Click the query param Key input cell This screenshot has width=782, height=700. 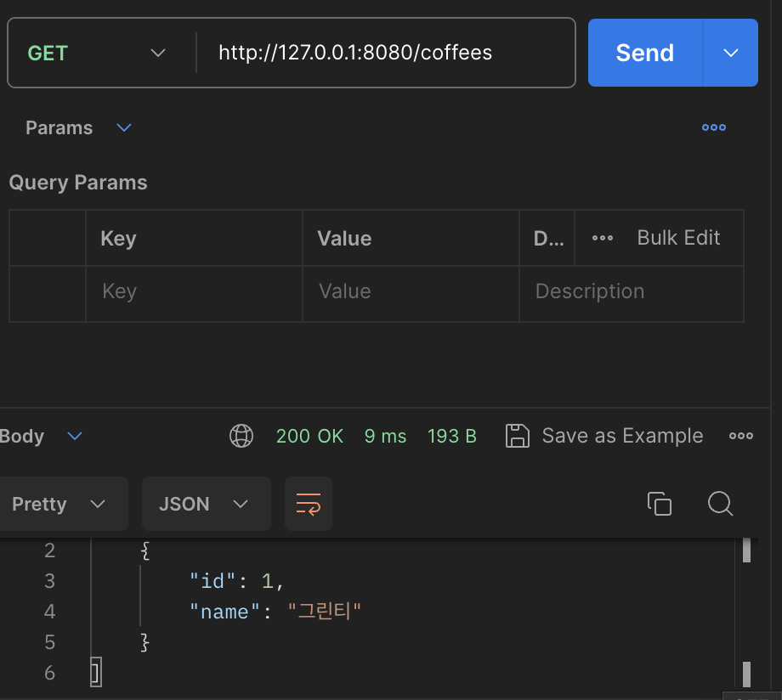pos(194,291)
